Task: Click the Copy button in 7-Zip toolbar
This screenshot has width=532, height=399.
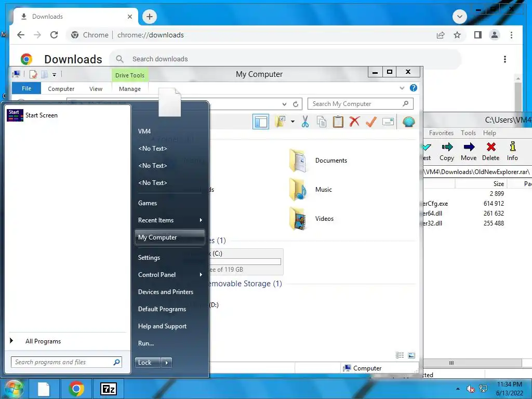Action: point(446,151)
